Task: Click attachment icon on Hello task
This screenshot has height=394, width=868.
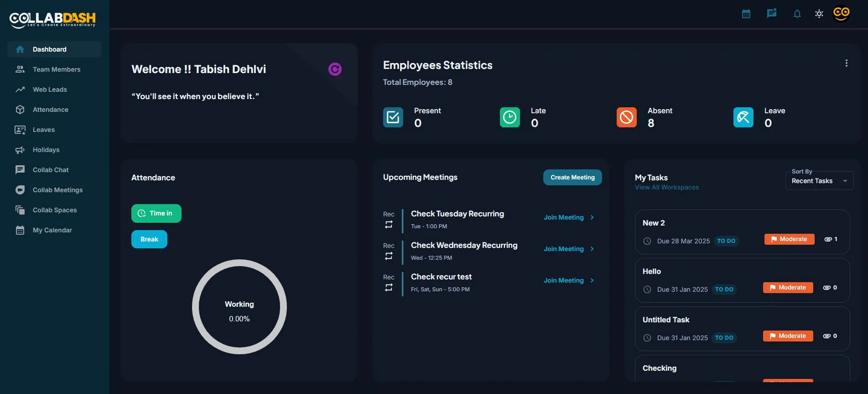Action: click(827, 288)
